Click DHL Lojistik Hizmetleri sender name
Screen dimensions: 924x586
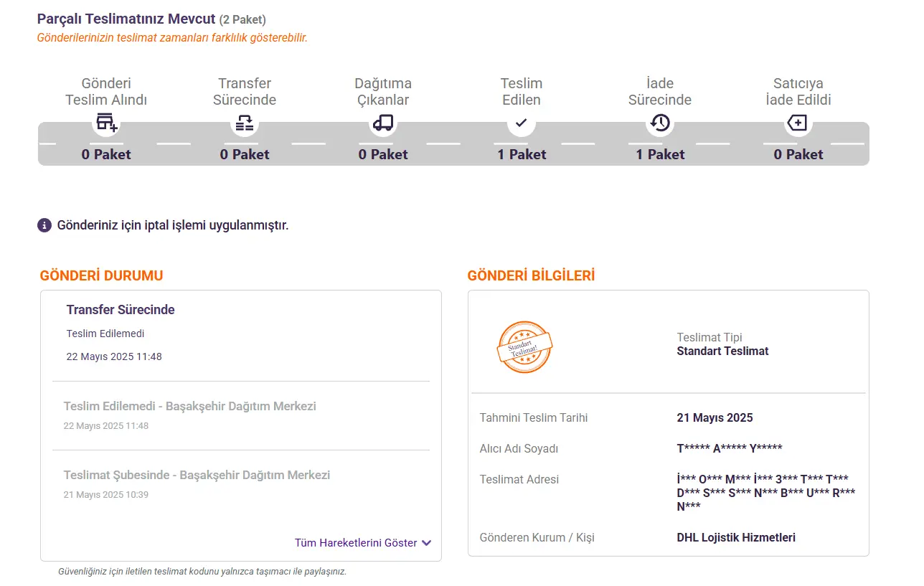[736, 537]
